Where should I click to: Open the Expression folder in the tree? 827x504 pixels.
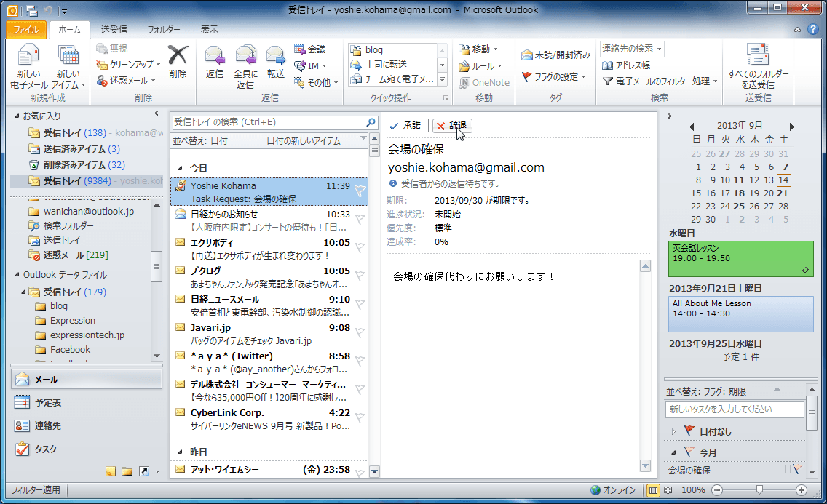point(73,321)
